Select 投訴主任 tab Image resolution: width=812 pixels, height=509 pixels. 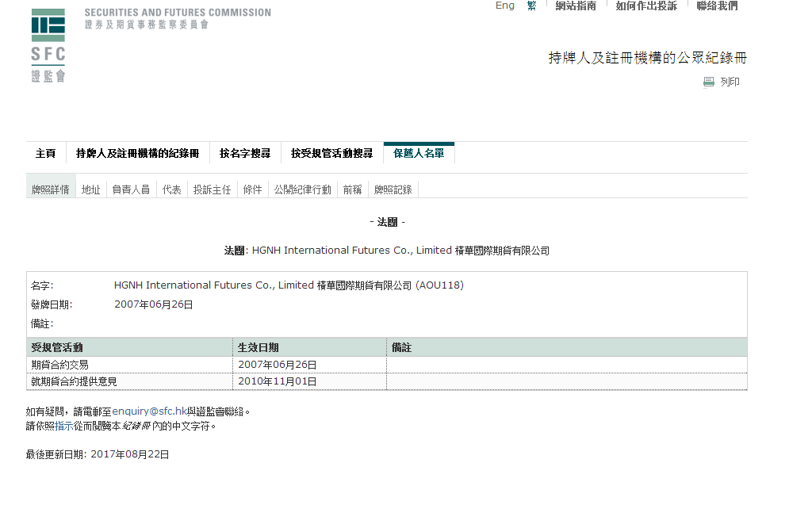(212, 189)
